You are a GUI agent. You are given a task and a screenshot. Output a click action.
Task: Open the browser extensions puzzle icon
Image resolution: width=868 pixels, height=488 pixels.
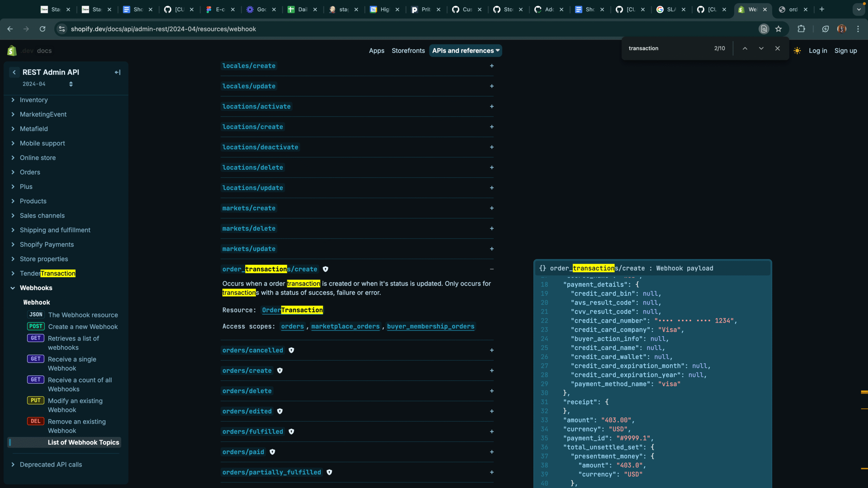click(x=801, y=29)
